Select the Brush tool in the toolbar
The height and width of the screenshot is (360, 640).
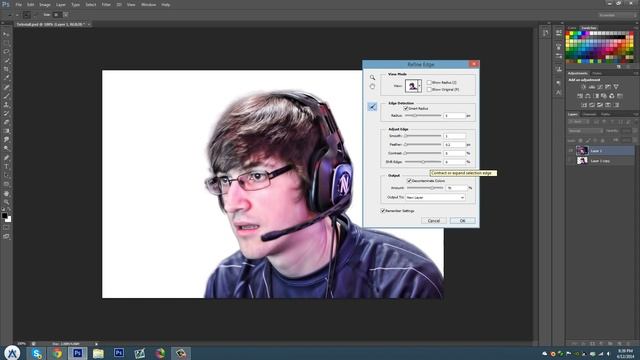tap(6, 96)
